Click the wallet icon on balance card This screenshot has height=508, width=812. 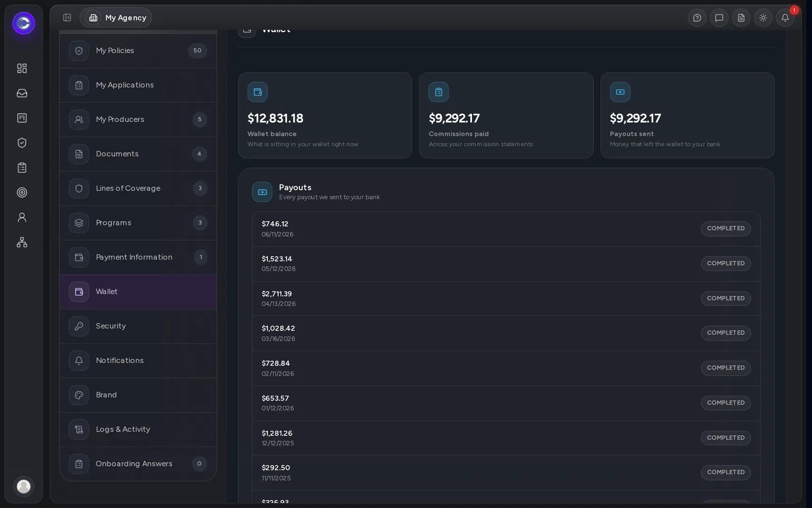tap(258, 92)
